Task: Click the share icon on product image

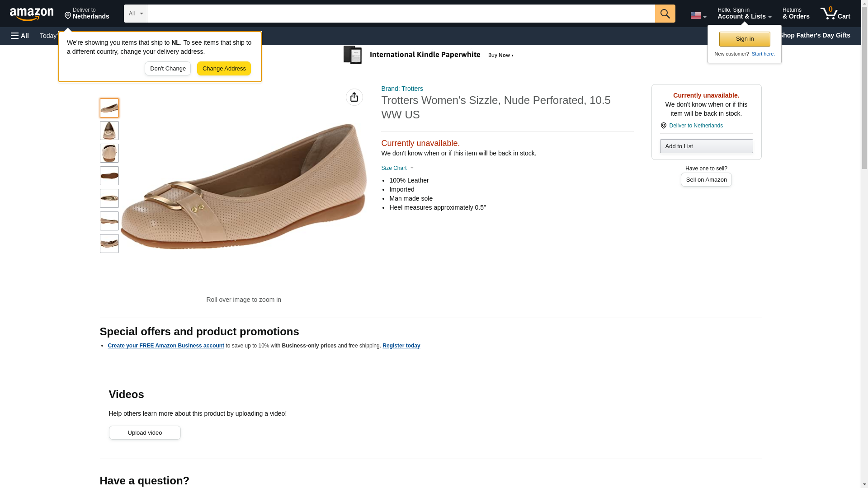Action: (354, 97)
